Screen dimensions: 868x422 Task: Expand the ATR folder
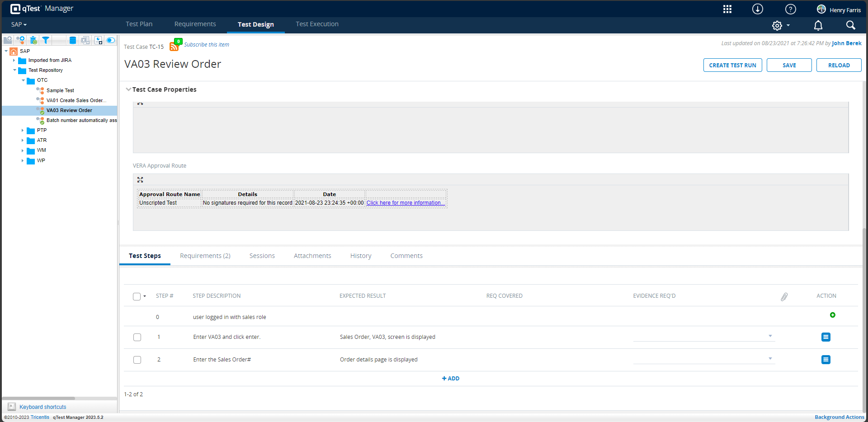(x=23, y=140)
